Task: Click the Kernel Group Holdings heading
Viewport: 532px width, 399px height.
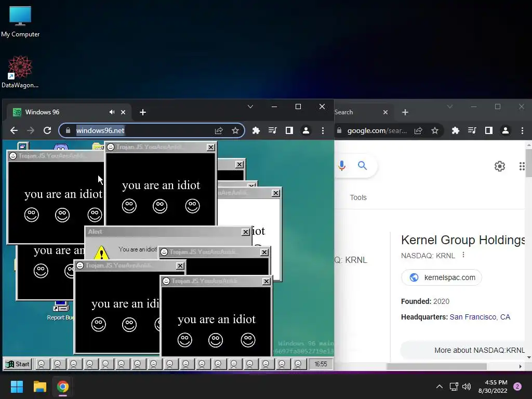Action: 463,240
